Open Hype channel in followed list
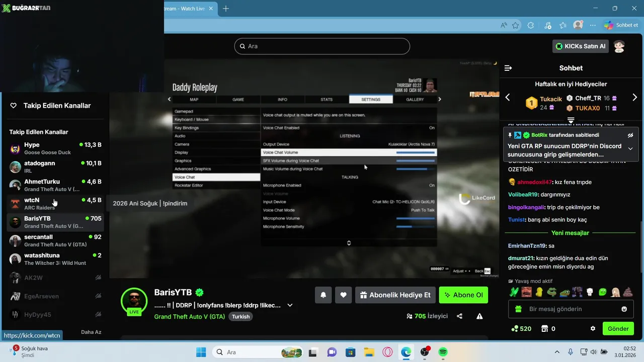Screen dimensions: 644x362 pos(55,149)
